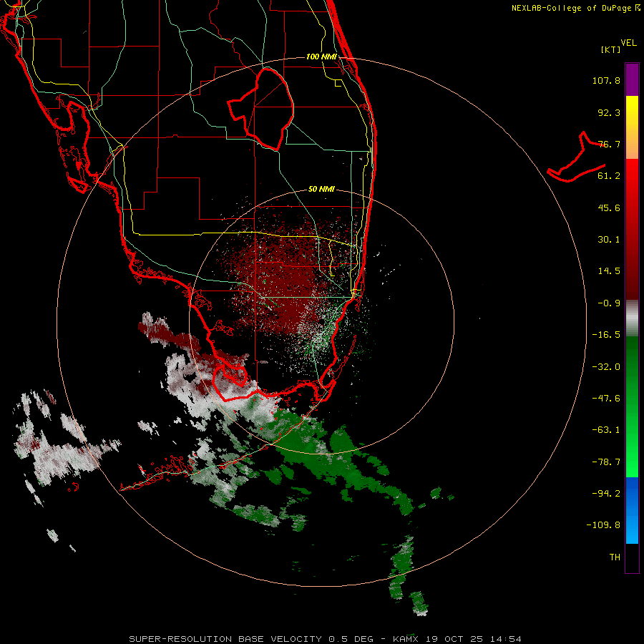Click the 50 NMI range ring label
The image size is (644, 644).
(321, 190)
